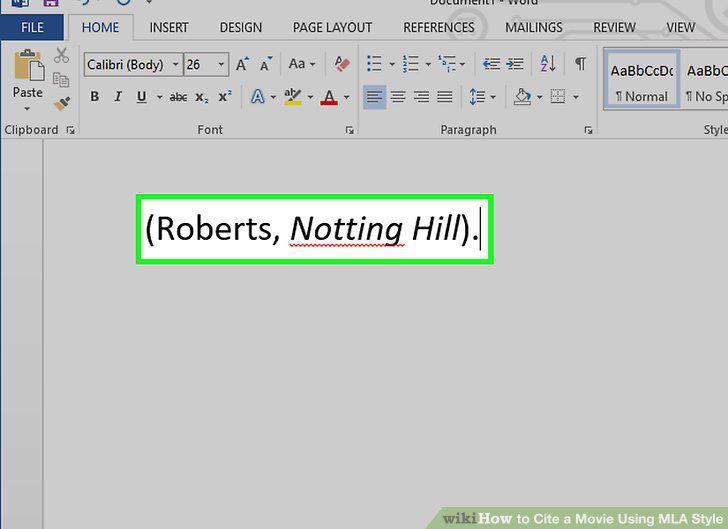728x529 pixels.
Task: Expand underline style dropdown arrow
Action: 160,97
